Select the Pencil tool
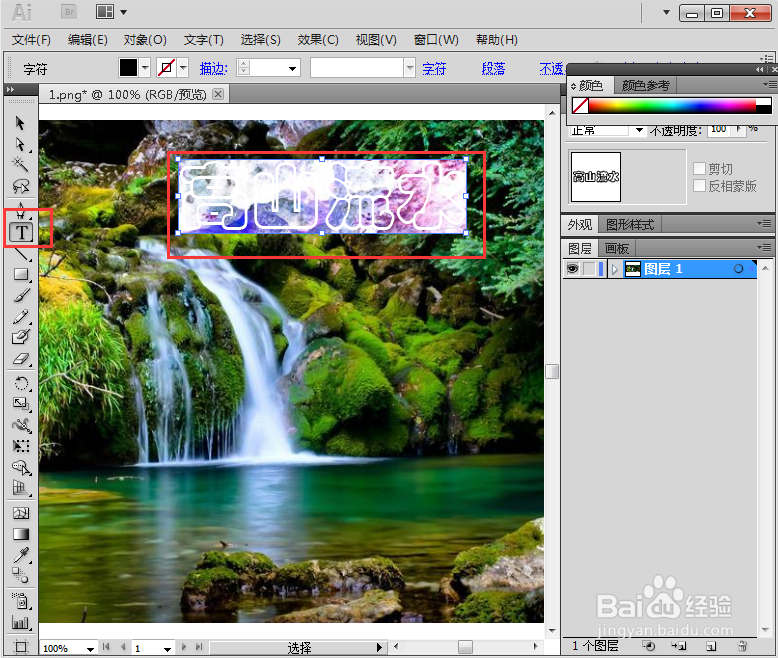 [20, 316]
